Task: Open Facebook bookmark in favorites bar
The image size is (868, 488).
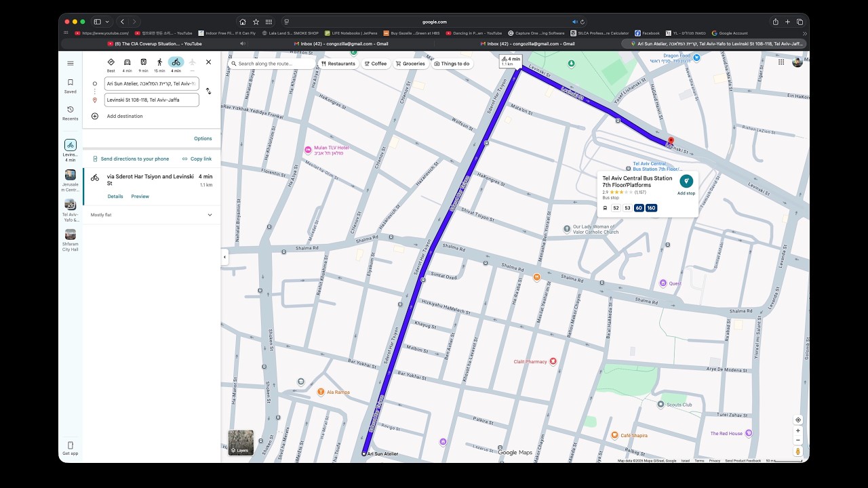Action: click(648, 33)
